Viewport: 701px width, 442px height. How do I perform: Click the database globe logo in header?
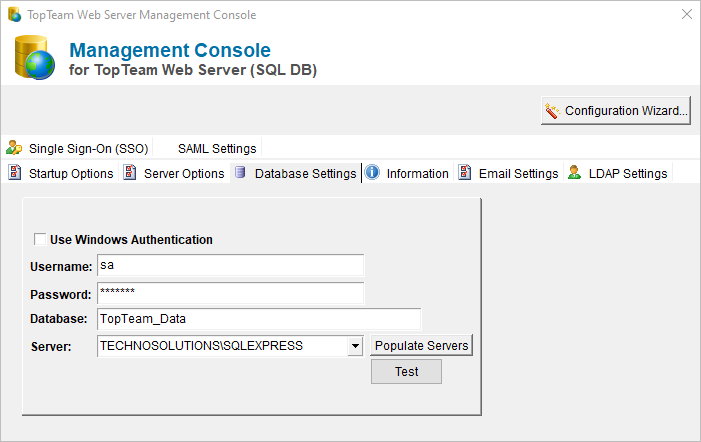click(x=34, y=58)
